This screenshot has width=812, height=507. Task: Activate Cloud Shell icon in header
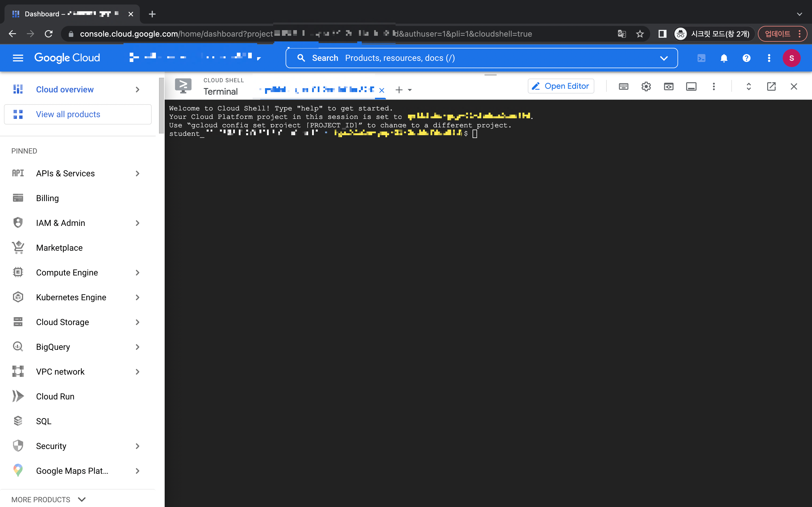pyautogui.click(x=701, y=58)
